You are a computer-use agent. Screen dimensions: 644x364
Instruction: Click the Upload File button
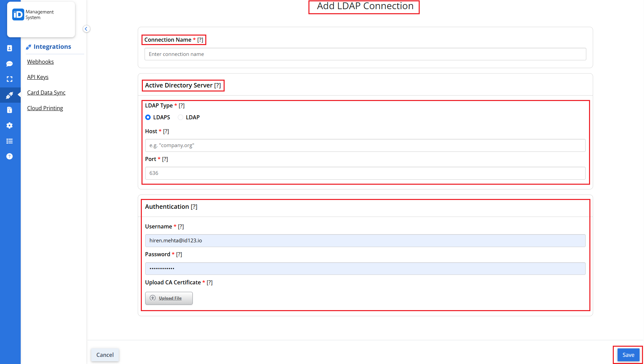pos(169,298)
